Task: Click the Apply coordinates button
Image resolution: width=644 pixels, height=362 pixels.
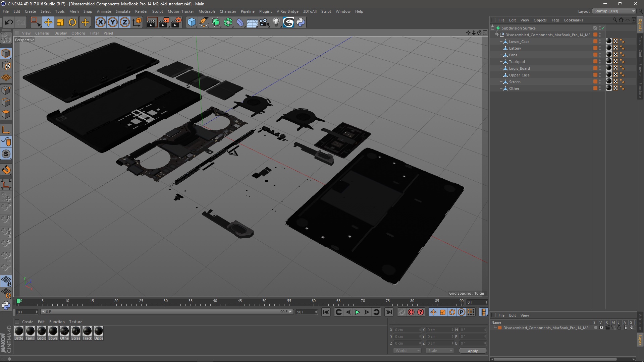Action: coord(473,351)
